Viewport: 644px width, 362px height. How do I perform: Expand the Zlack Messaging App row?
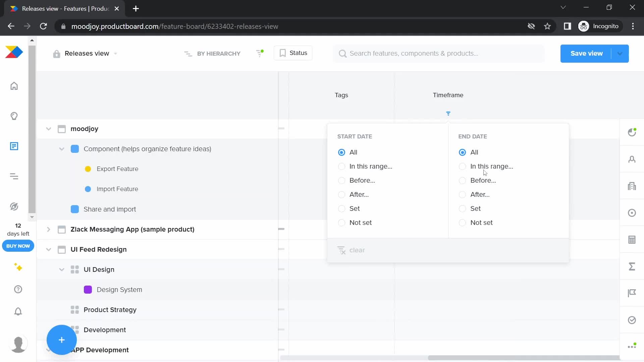[49, 229]
